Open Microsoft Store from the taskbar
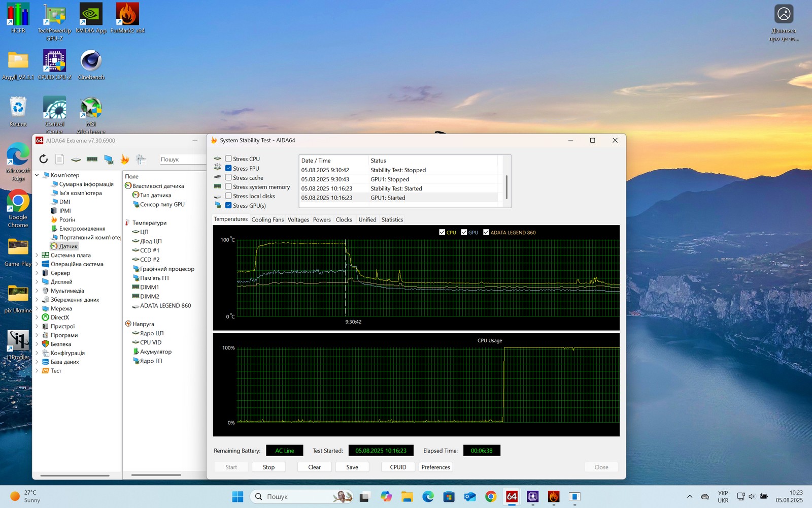 pyautogui.click(x=449, y=496)
